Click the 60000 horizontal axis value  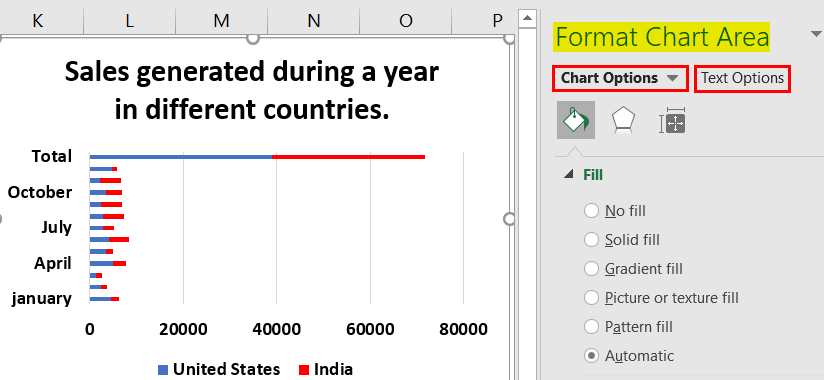[370, 330]
